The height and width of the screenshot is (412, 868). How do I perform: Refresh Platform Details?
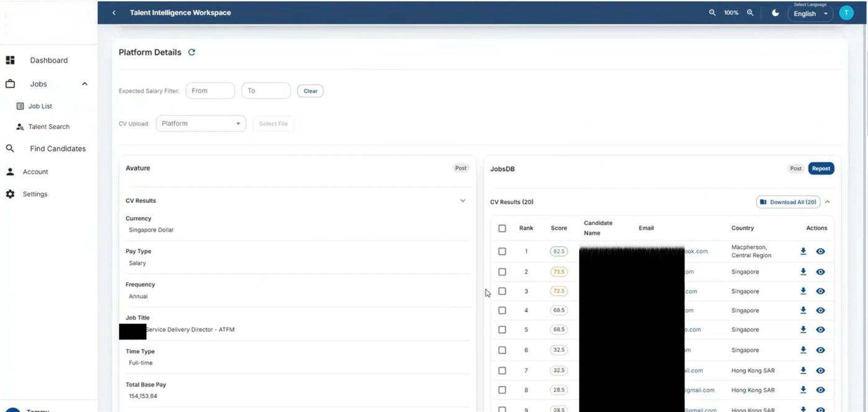click(192, 52)
